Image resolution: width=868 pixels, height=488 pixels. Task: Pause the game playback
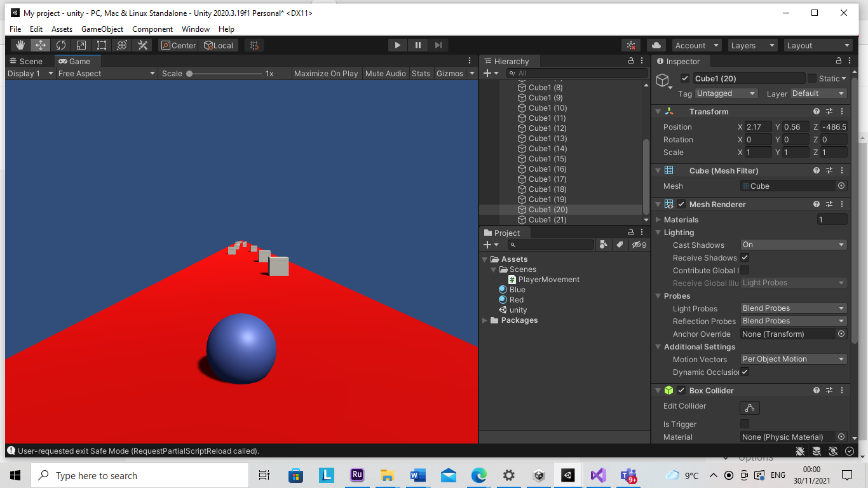(x=418, y=45)
